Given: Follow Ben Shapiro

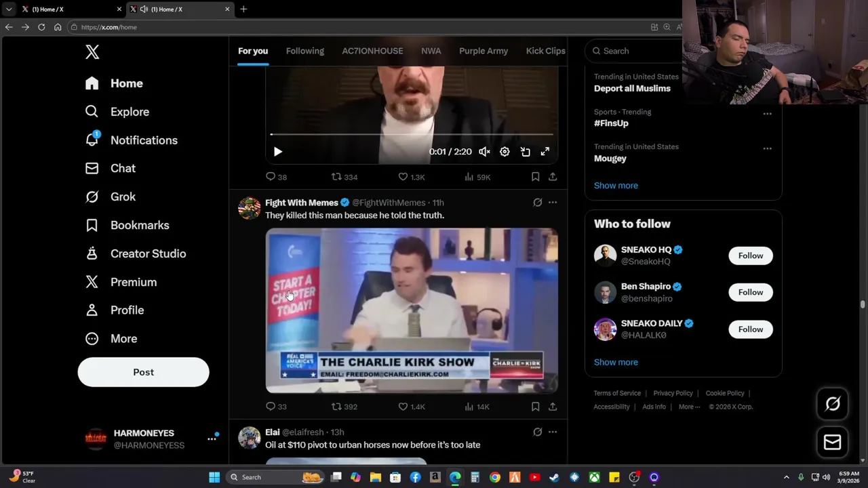Looking at the screenshot, I should point(750,292).
